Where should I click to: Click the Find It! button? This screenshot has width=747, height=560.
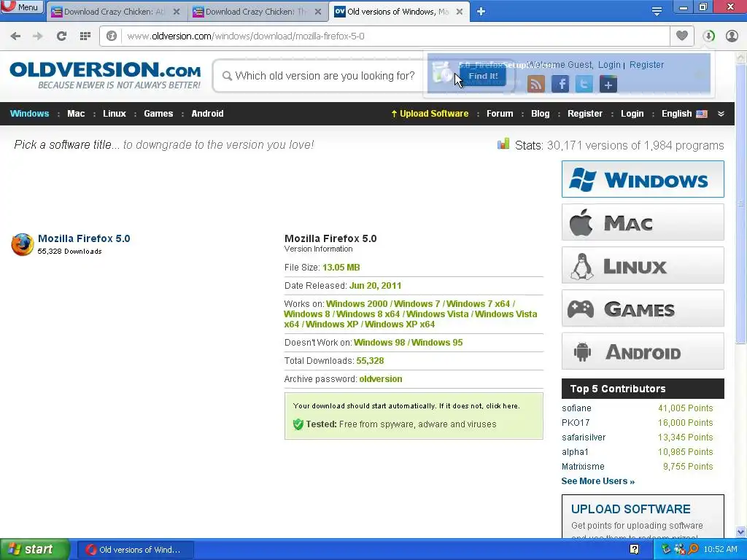click(x=483, y=76)
